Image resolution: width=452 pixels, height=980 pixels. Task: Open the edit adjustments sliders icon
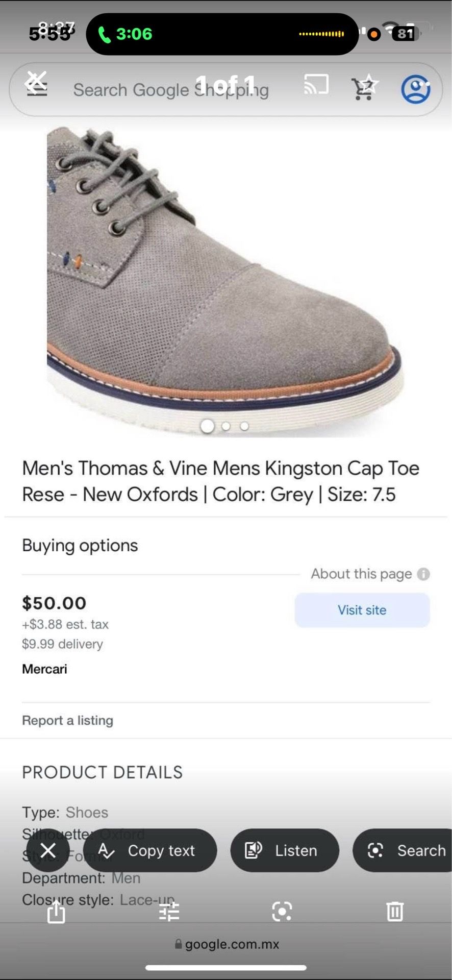point(169,912)
